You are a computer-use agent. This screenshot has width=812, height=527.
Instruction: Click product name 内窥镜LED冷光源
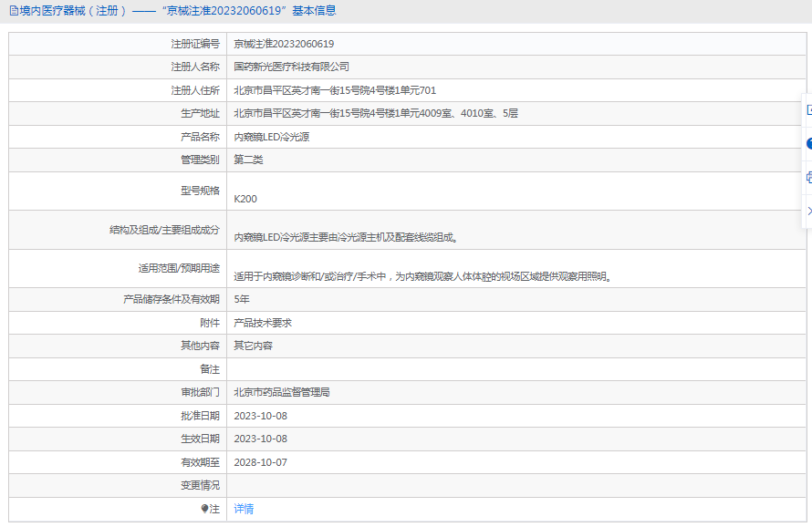click(271, 137)
